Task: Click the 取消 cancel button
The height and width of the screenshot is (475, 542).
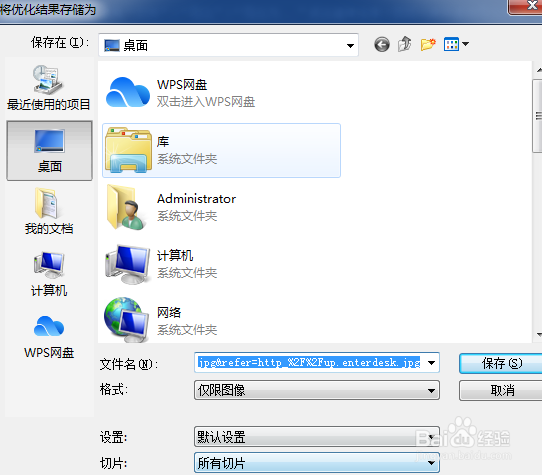Action: pyautogui.click(x=501, y=390)
